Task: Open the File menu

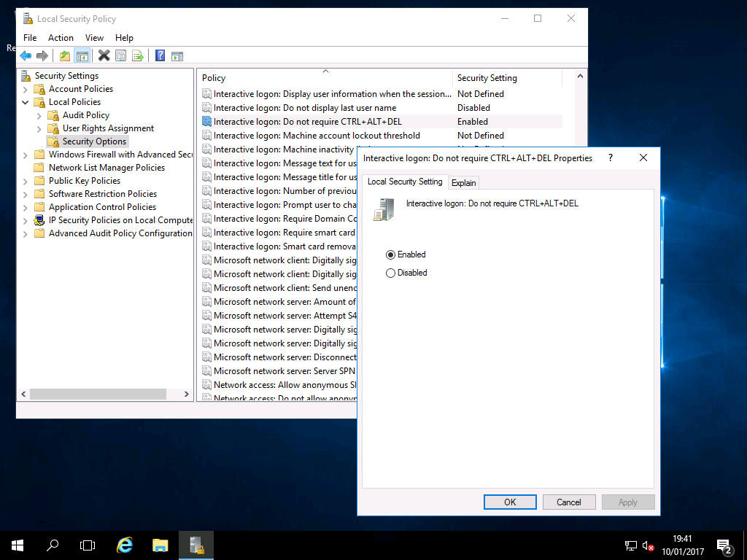Action: (x=30, y=38)
